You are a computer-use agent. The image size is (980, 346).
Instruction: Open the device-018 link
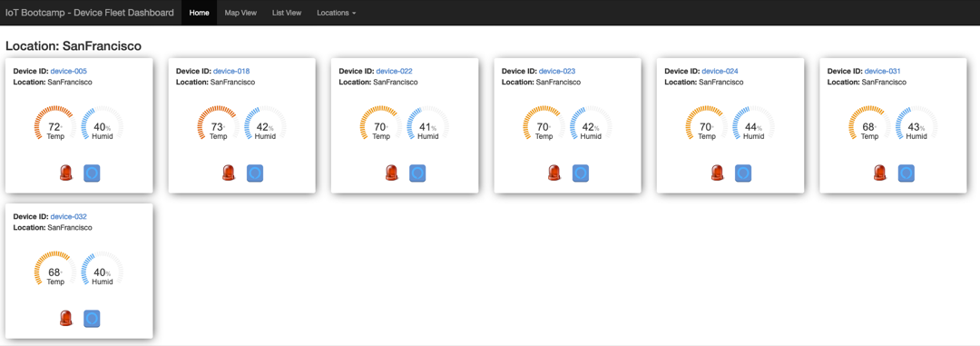tap(231, 72)
